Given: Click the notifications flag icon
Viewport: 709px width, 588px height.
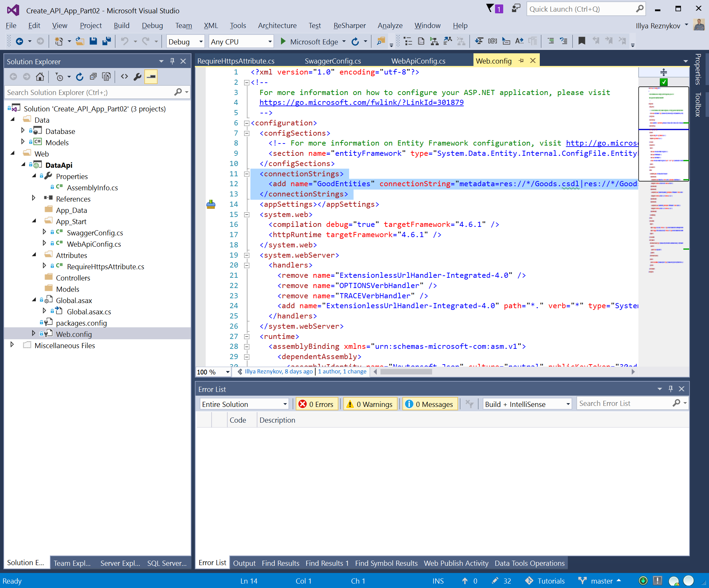Looking at the screenshot, I should pyautogui.click(x=491, y=9).
